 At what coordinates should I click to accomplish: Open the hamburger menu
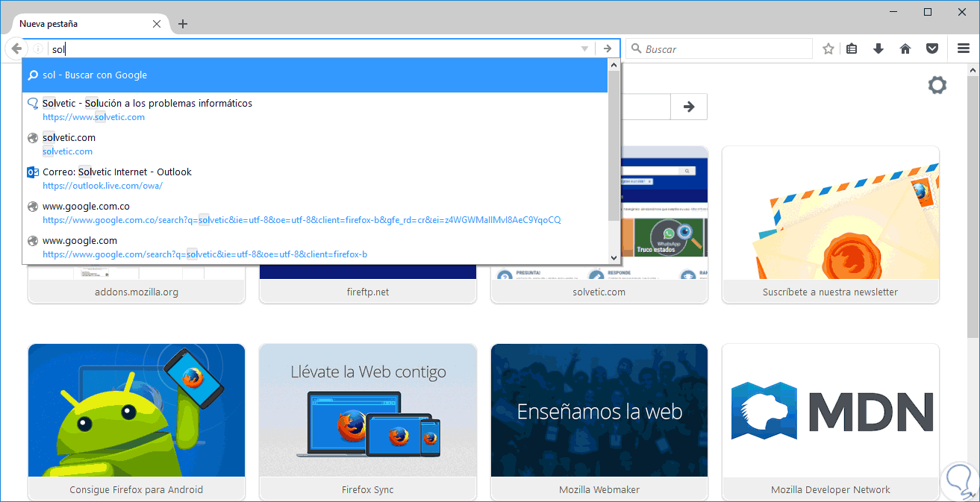point(964,48)
